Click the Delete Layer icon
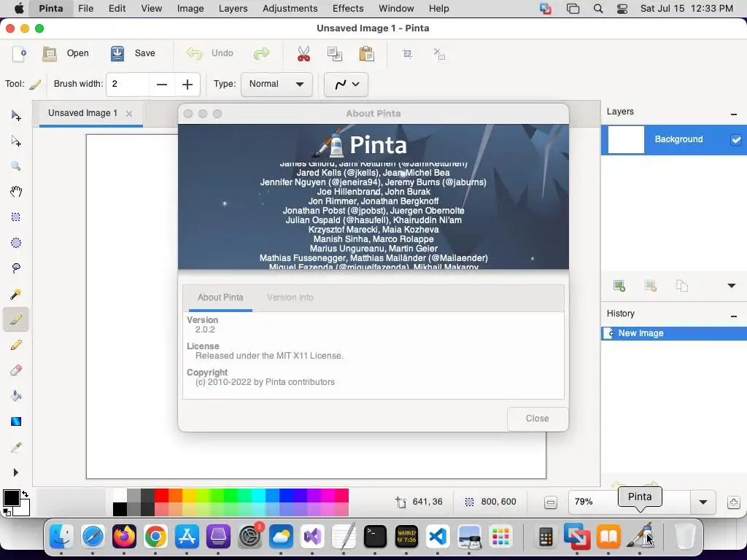Viewport: 747px width, 560px height. coord(650,286)
